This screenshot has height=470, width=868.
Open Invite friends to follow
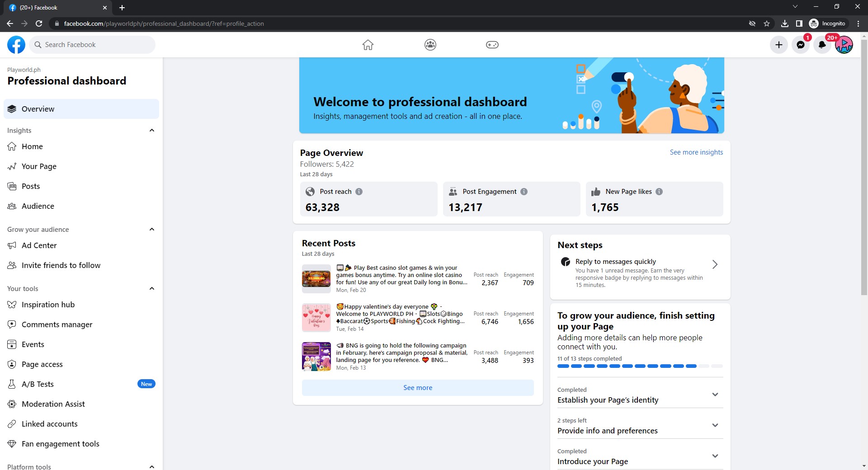point(81,265)
